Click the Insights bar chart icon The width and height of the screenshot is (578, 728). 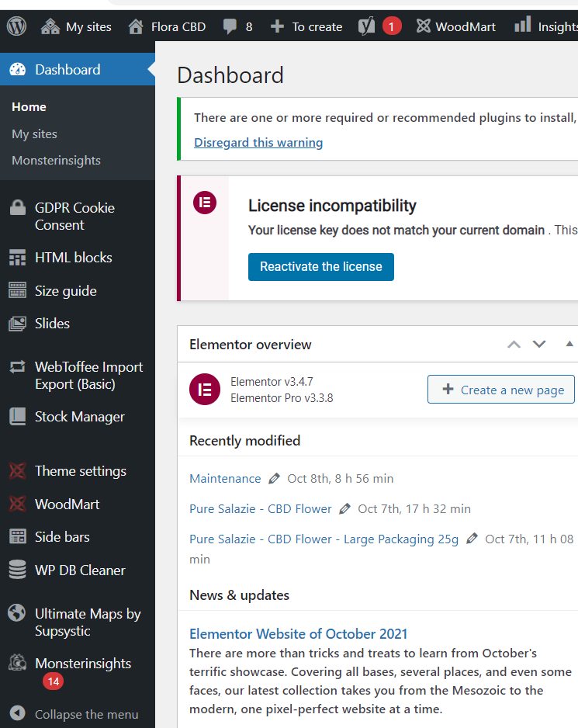[x=523, y=24]
